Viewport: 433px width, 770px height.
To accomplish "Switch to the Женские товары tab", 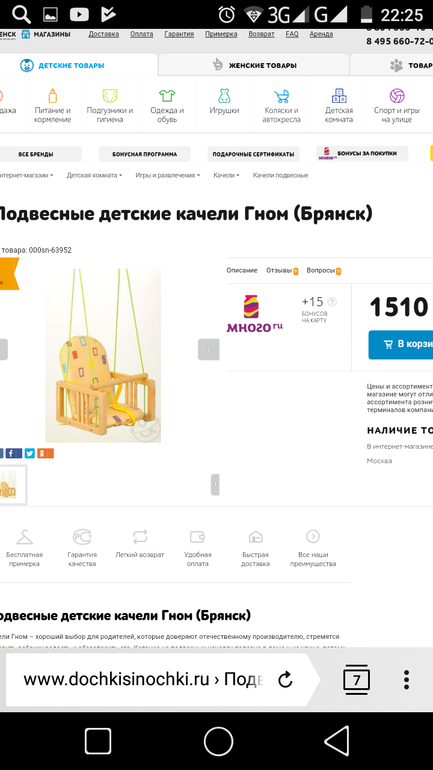I will (254, 65).
